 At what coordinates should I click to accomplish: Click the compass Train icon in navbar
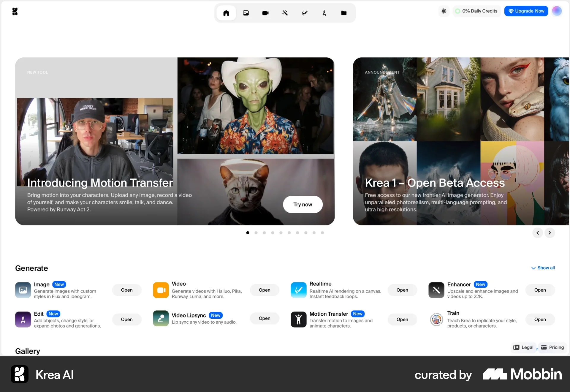coord(324,13)
